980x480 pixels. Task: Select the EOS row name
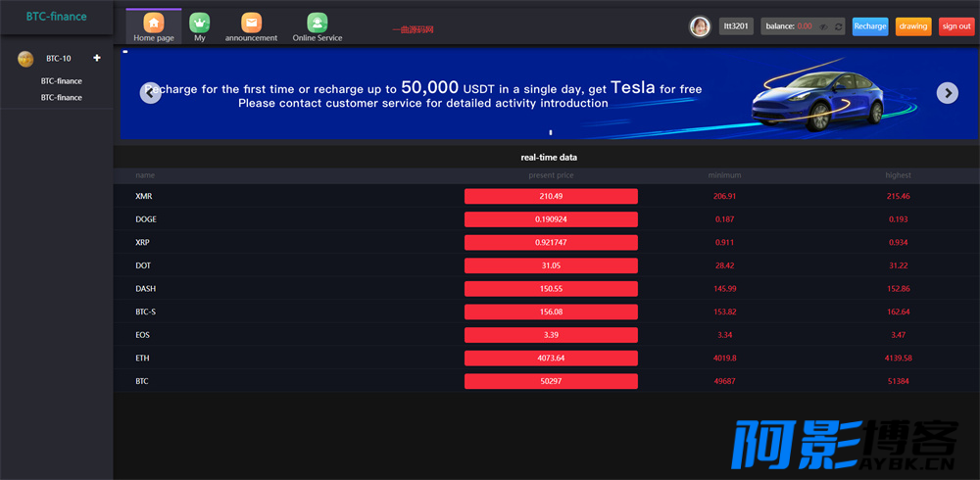142,335
